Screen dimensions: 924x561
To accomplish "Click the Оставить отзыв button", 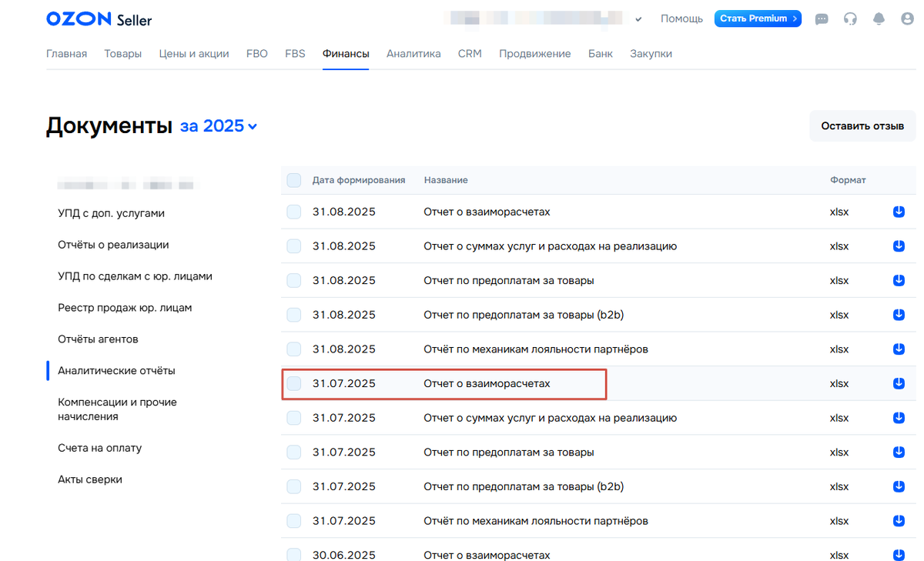I will 862,125.
